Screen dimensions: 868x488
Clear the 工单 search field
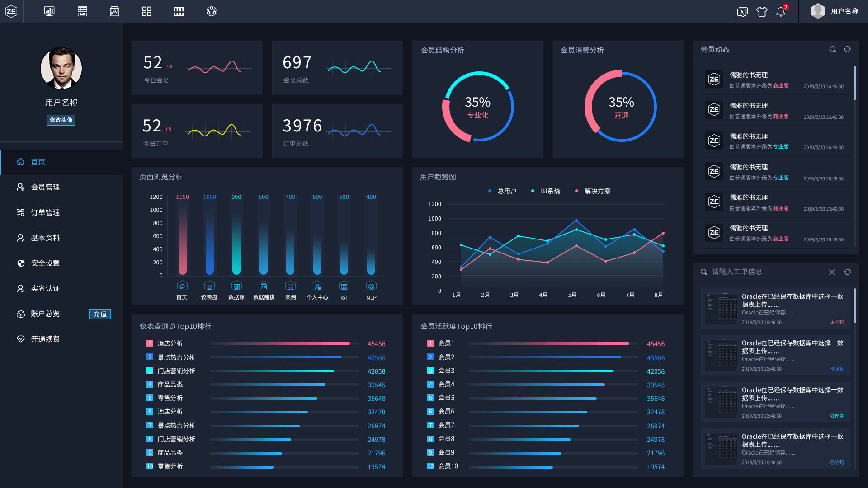pyautogui.click(x=832, y=272)
